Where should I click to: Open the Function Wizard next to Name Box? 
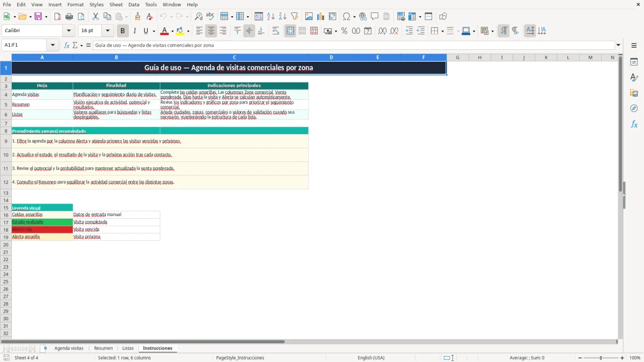(67, 46)
